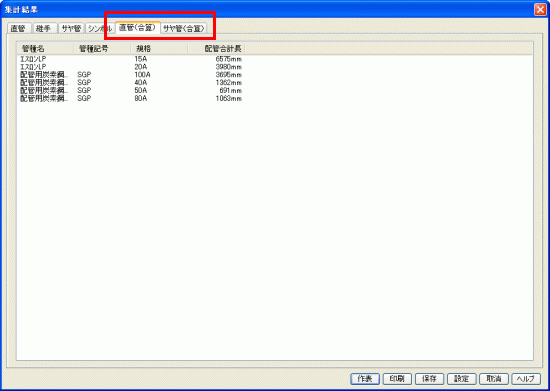Select the 配管用炭素鋼 row with 80A

pos(131,98)
